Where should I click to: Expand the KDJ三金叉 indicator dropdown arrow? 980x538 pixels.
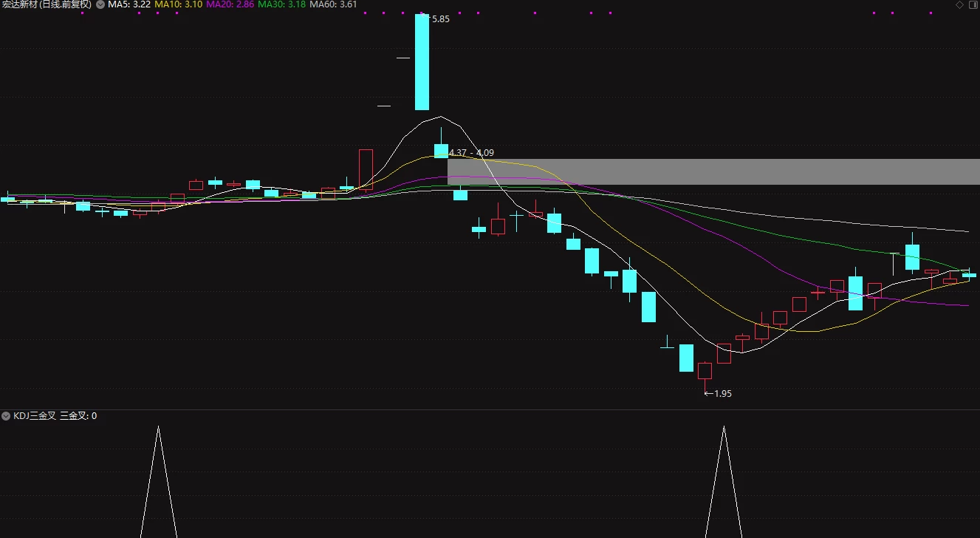pos(7,416)
